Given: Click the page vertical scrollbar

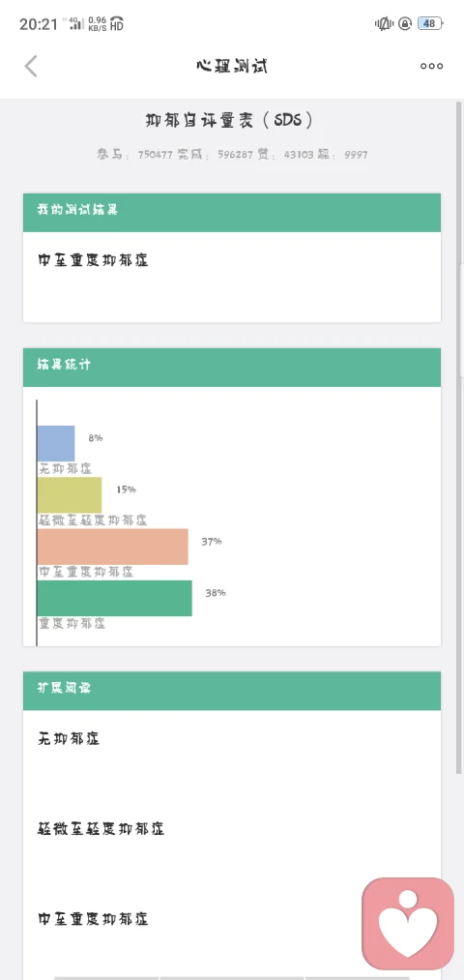Looking at the screenshot, I should tap(459, 437).
